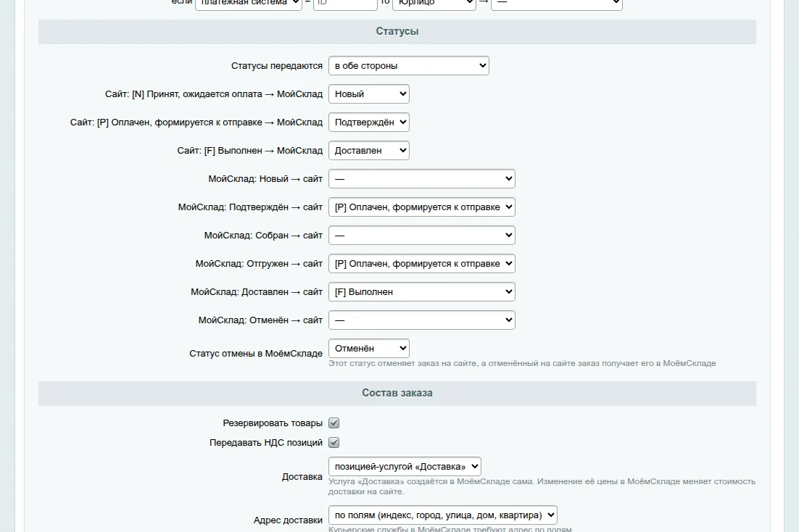The width and height of the screenshot is (799, 532).
Task: Toggle the 'Резервировать товары' checkbox
Action: coord(334,423)
